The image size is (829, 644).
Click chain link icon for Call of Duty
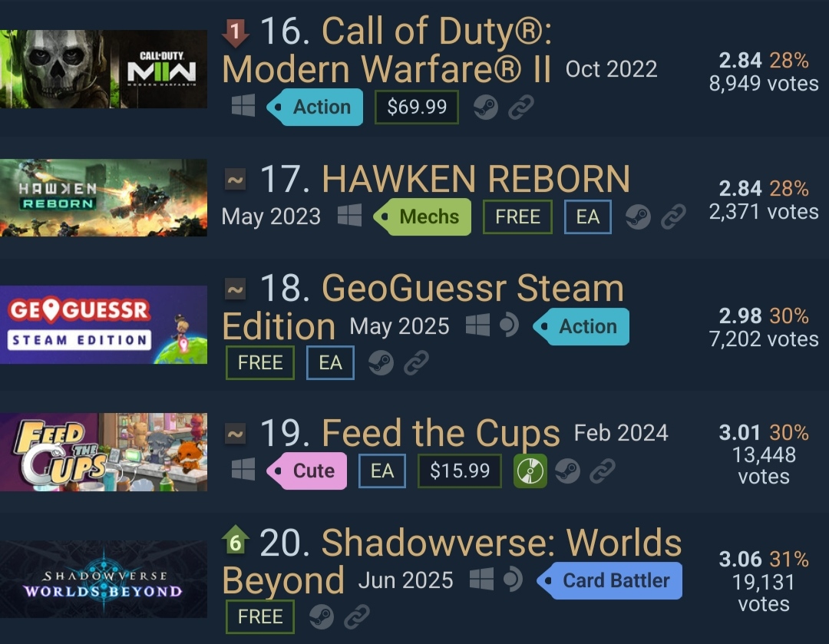pyautogui.click(x=520, y=107)
